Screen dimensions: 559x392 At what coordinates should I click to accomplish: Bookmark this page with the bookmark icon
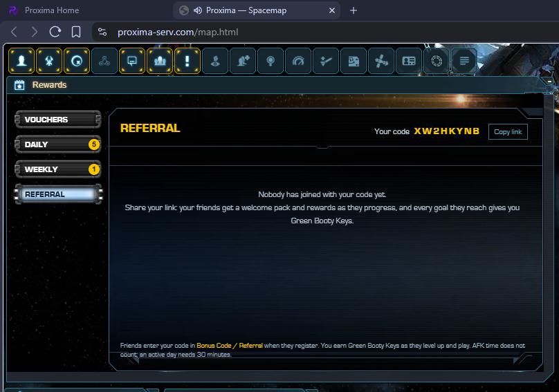[76, 32]
